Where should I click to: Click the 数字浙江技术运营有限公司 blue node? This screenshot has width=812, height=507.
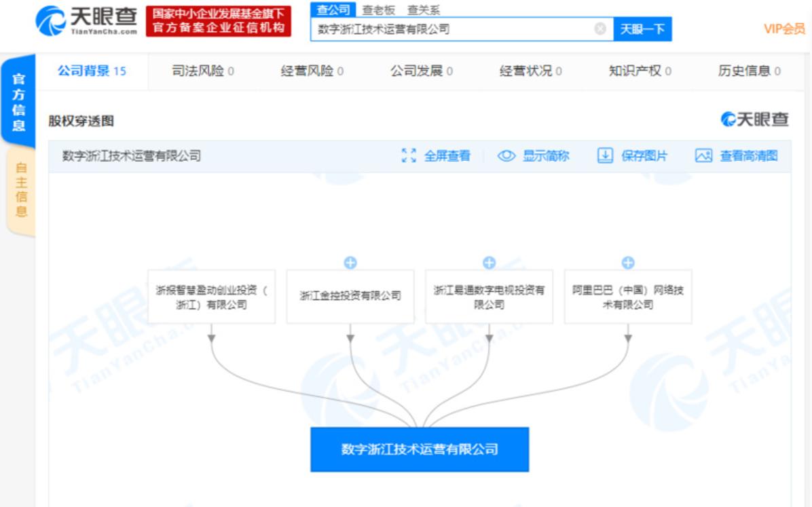point(420,449)
